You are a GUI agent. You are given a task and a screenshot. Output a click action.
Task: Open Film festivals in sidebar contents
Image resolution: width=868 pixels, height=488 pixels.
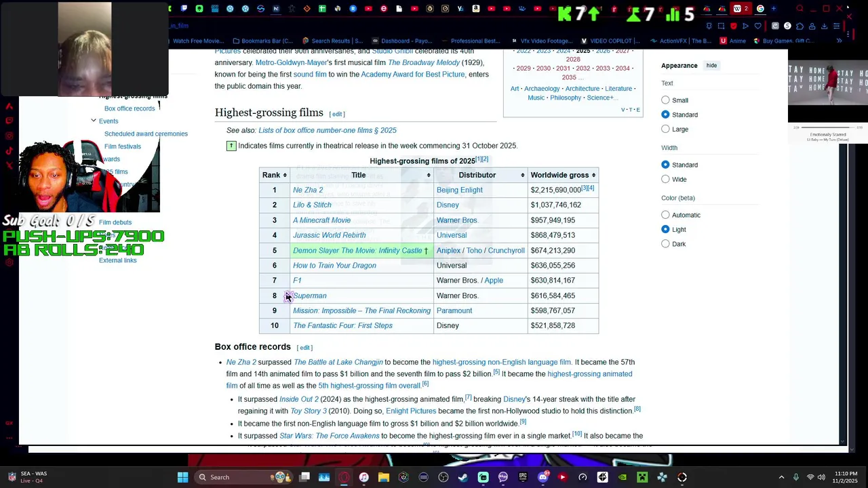coord(123,146)
